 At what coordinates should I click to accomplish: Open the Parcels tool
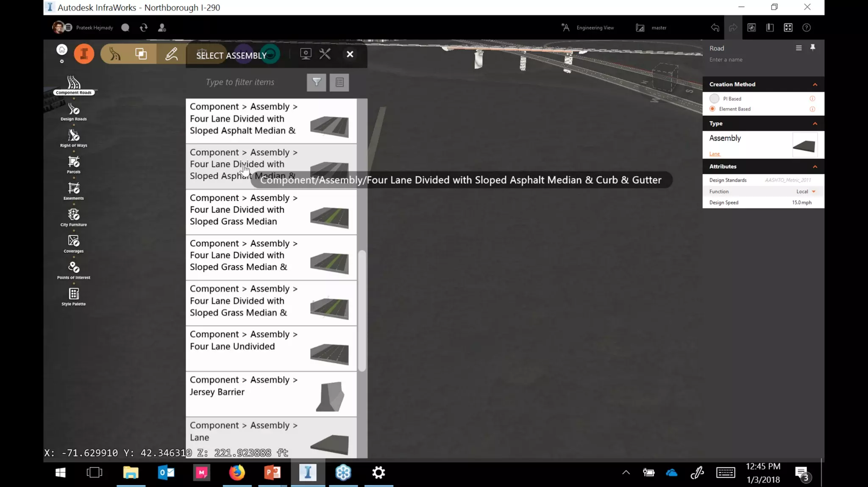74,165
